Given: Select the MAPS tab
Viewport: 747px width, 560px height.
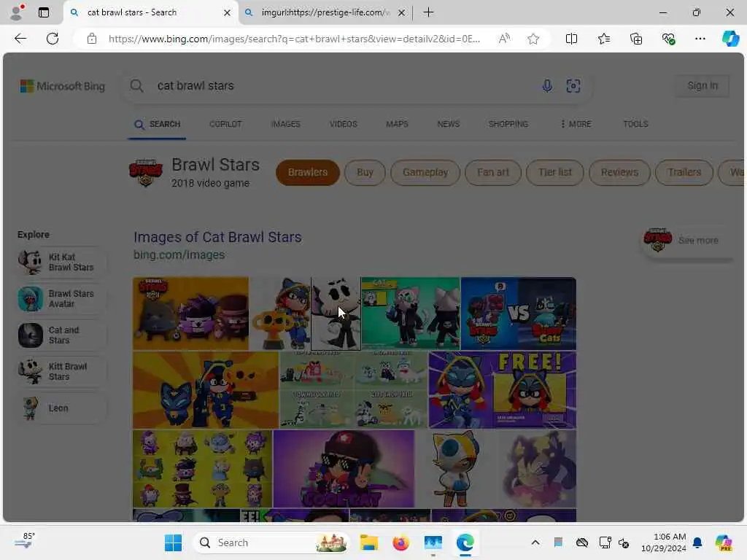Looking at the screenshot, I should coord(397,124).
